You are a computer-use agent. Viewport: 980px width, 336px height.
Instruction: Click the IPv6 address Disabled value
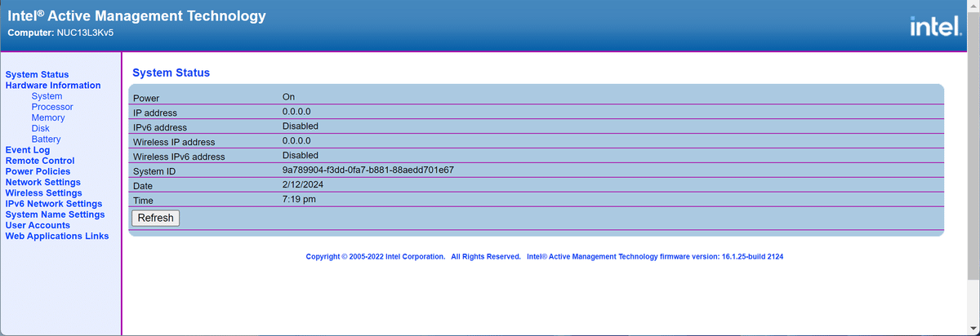click(301, 126)
